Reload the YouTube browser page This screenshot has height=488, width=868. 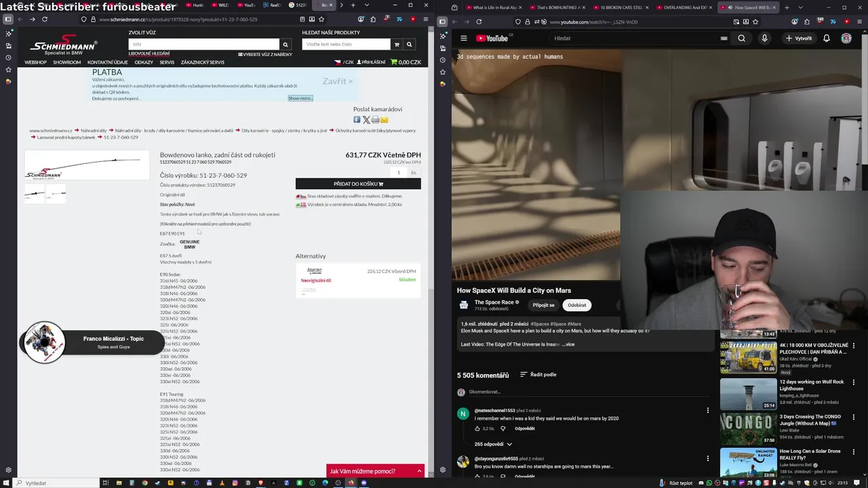click(x=479, y=22)
